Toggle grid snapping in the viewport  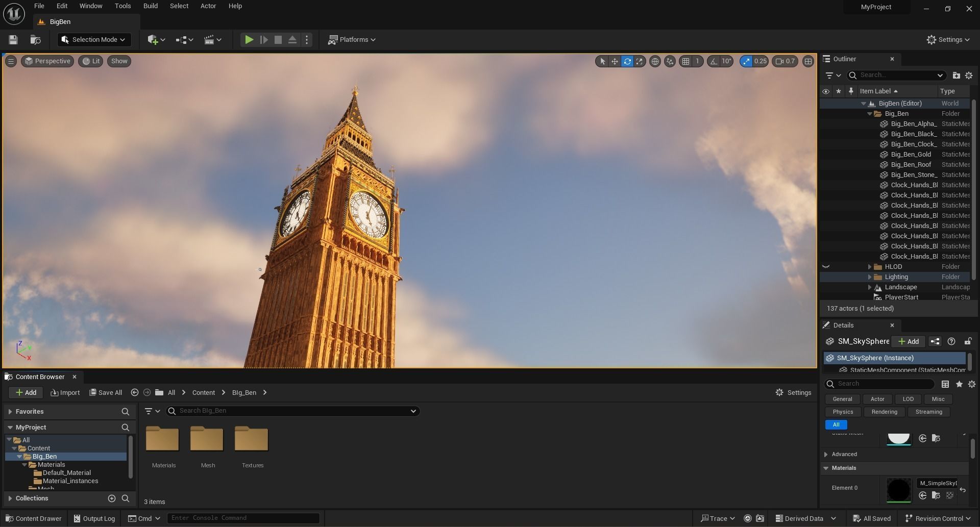tap(685, 61)
